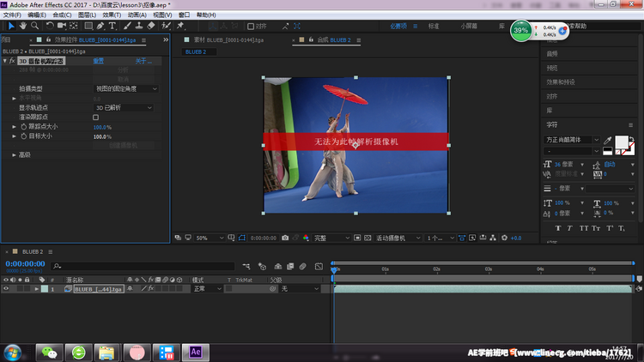Enable the 对齐 snapping checkbox
The image size is (644, 362).
point(251,27)
